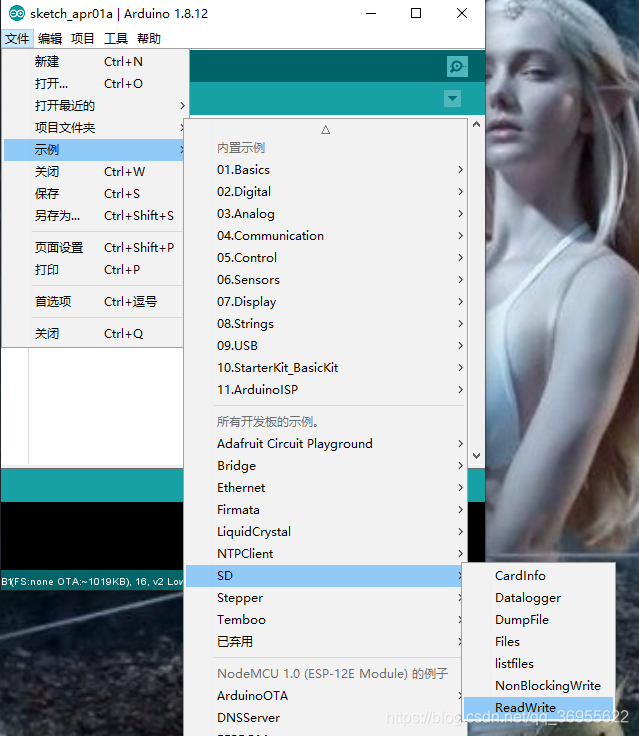Choose 关闭 with Ctrl+W shortcut
639x736 pixels.
(x=94, y=172)
